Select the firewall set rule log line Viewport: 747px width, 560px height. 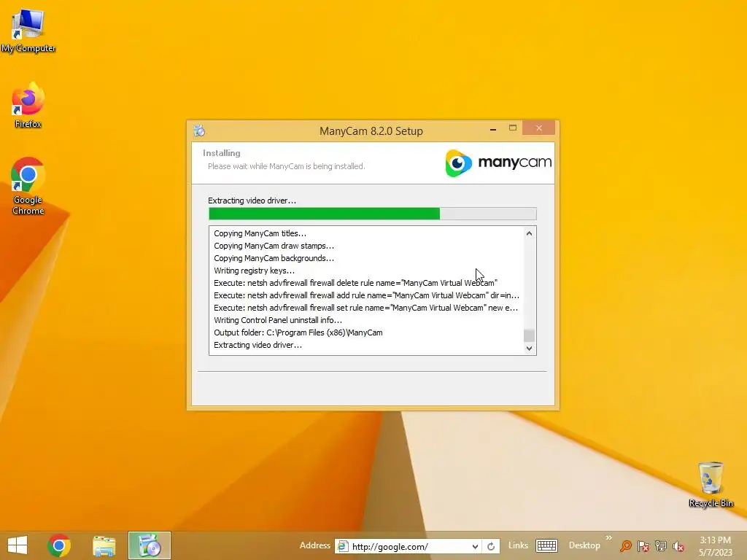[366, 308]
